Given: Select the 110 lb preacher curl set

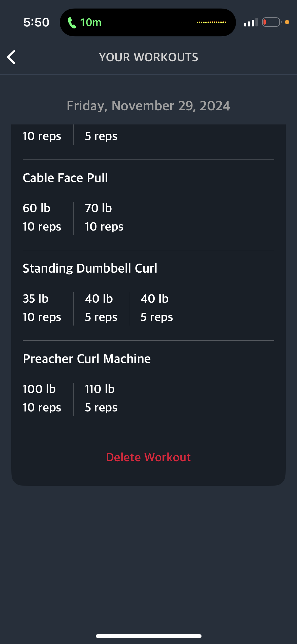Looking at the screenshot, I should point(101,398).
